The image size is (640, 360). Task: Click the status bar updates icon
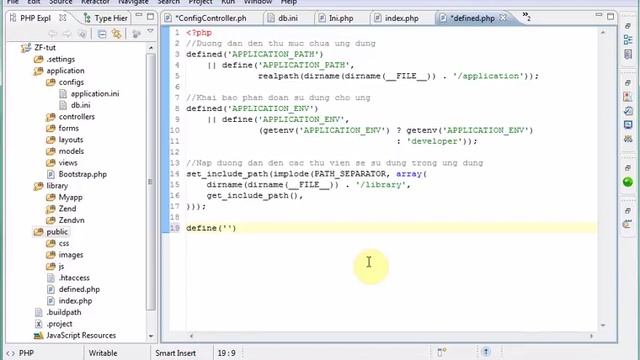tap(486, 352)
